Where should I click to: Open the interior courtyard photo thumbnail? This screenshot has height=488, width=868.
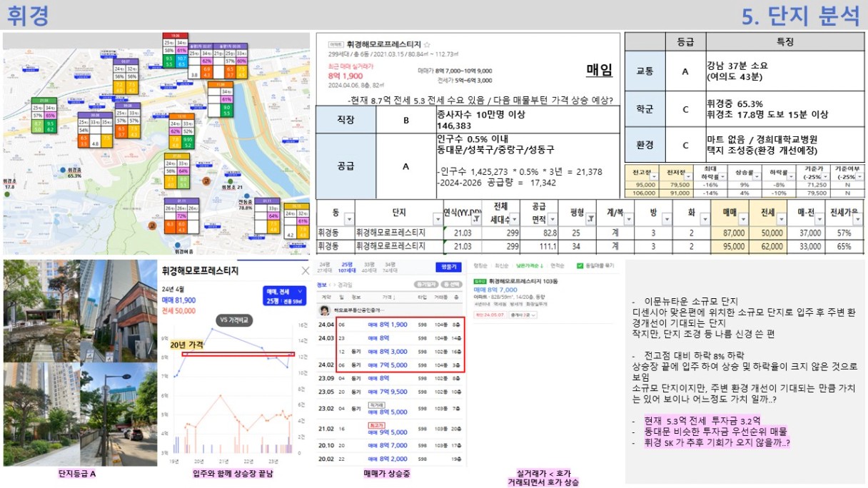(41, 310)
